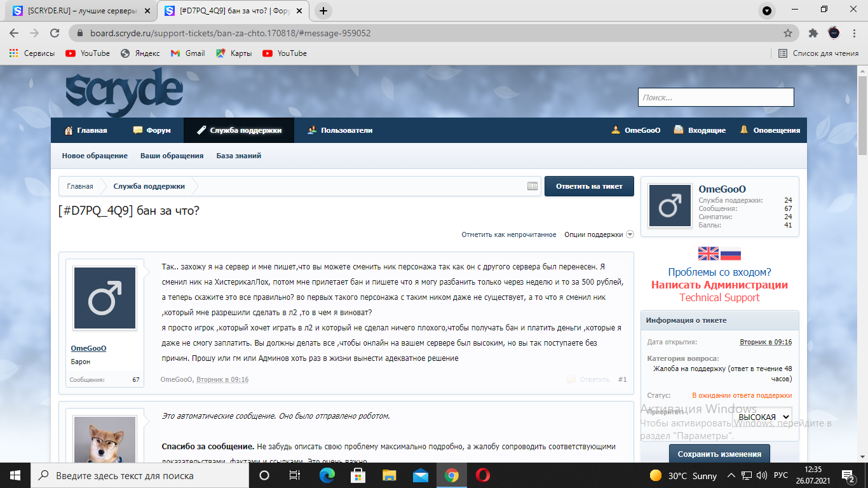Image resolution: width=868 pixels, height=488 pixels.
Task: Go to Форум in navigation bar
Action: click(152, 130)
